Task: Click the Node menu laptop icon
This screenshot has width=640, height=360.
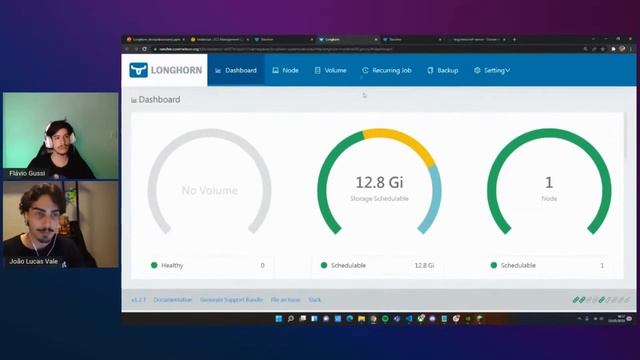Action: pyautogui.click(x=276, y=70)
